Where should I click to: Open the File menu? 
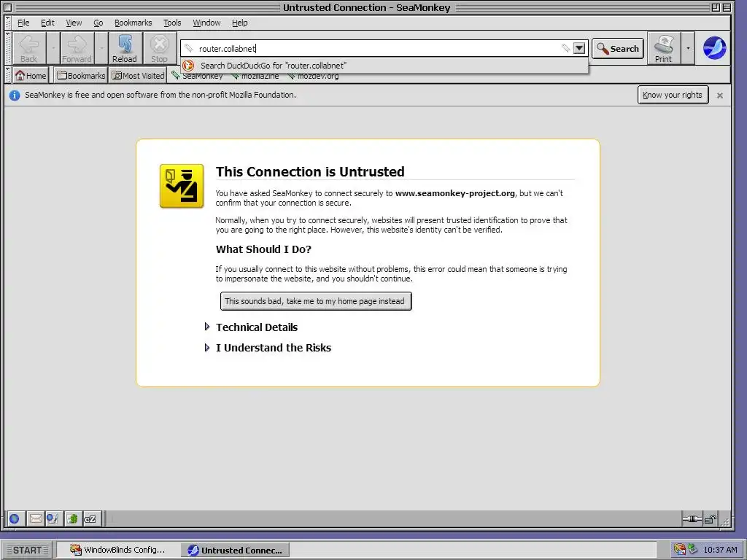23,23
